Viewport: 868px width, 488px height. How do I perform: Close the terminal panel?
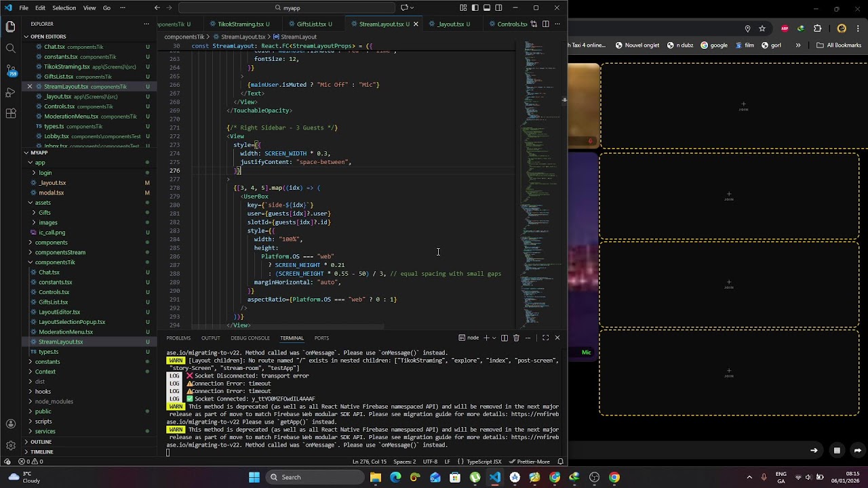pos(557,338)
